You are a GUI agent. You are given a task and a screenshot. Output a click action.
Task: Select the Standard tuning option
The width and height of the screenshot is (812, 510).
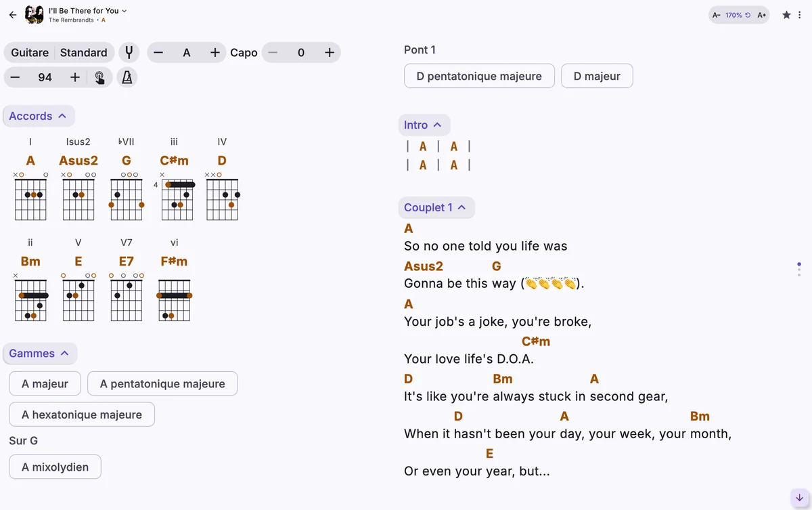click(x=84, y=52)
